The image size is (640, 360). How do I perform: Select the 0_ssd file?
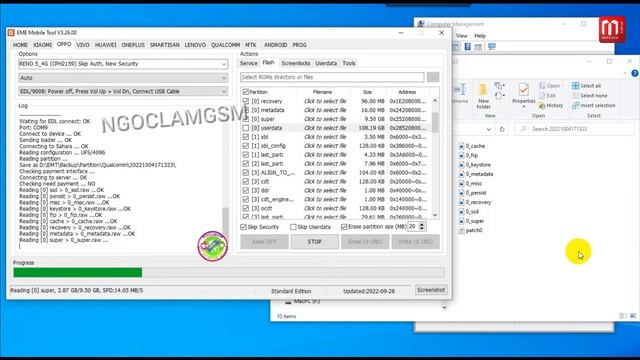coord(468,211)
